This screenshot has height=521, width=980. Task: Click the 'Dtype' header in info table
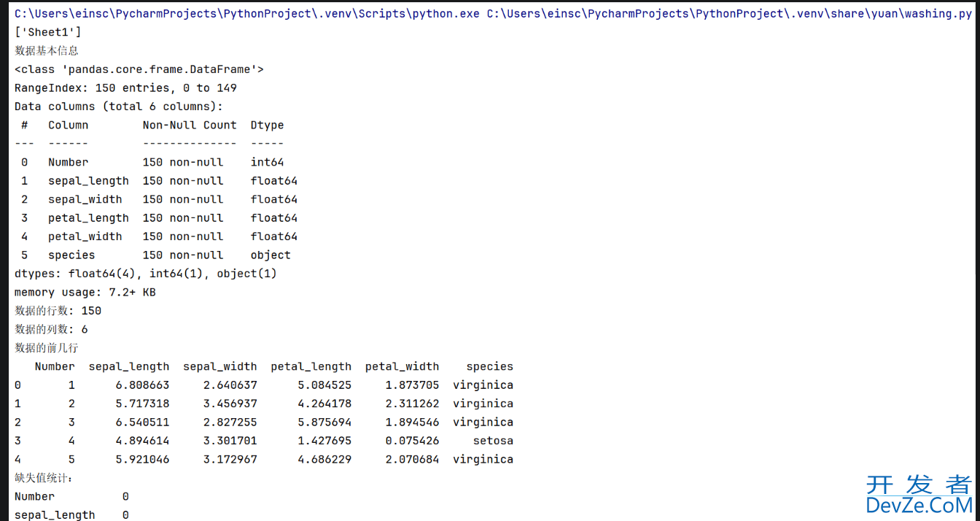pyautogui.click(x=267, y=125)
